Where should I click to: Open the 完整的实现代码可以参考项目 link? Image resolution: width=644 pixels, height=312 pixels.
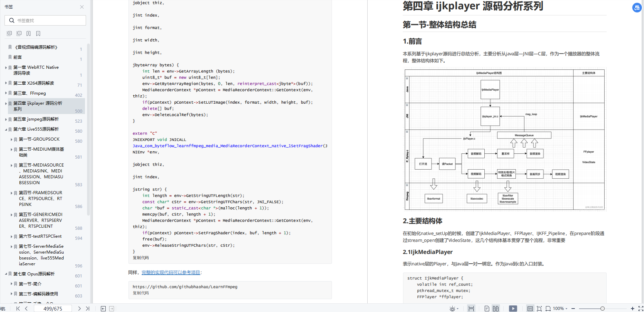coord(171,273)
